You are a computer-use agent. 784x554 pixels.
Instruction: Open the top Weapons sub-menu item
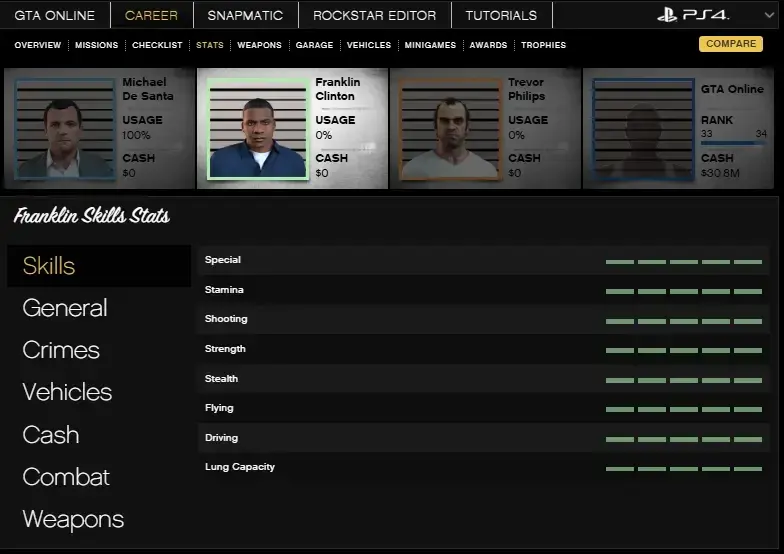pos(259,45)
